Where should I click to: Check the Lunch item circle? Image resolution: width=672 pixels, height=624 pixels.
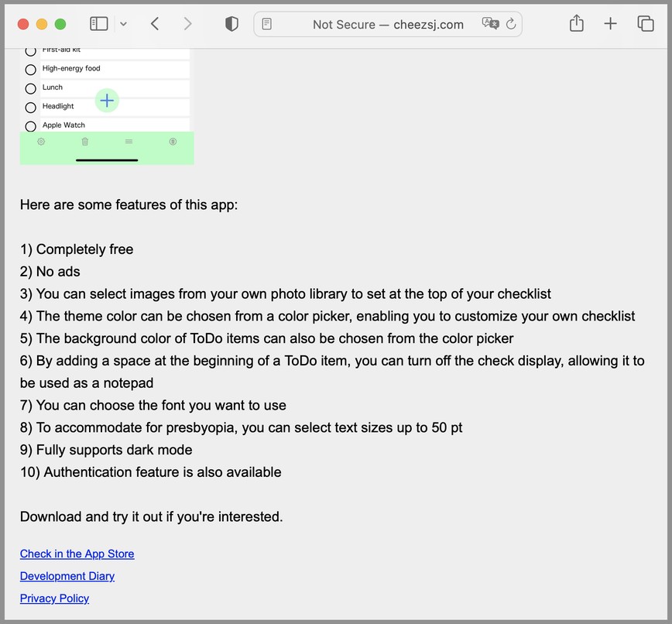(x=31, y=88)
